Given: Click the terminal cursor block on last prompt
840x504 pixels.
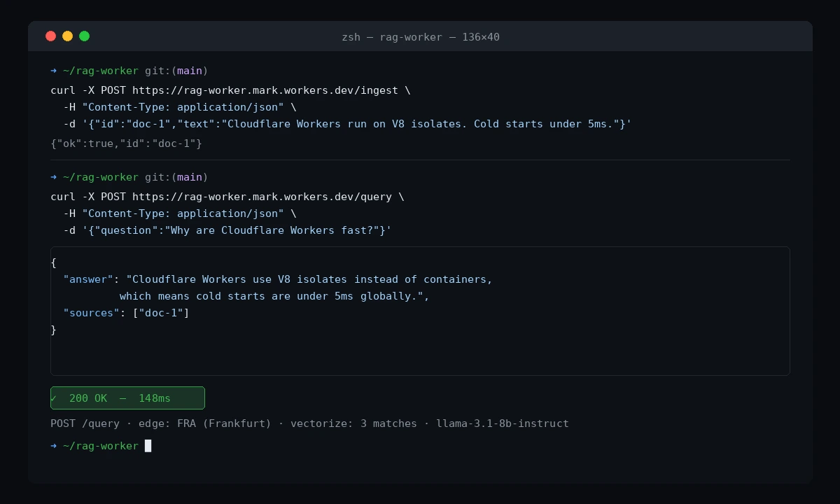Looking at the screenshot, I should point(148,446).
